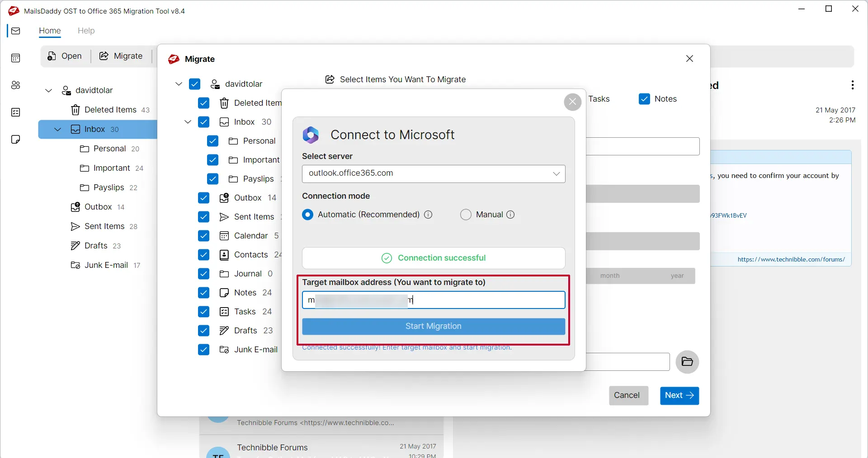
Task: Uncheck the Notes item type checkbox
Action: tap(645, 99)
